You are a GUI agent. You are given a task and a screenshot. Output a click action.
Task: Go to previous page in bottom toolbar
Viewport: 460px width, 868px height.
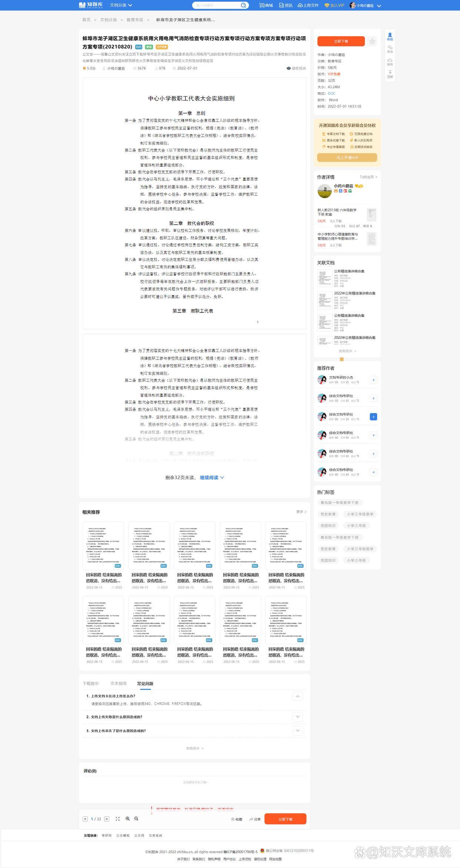tap(85, 819)
